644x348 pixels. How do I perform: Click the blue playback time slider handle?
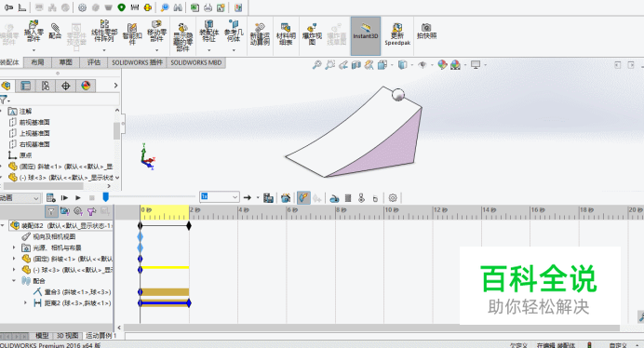[x=105, y=197]
